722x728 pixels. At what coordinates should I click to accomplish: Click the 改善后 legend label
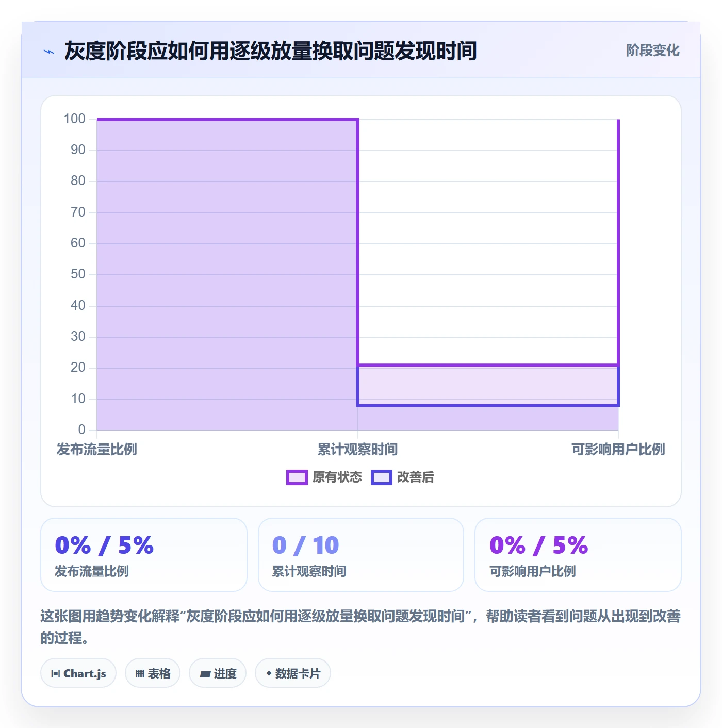[416, 477]
